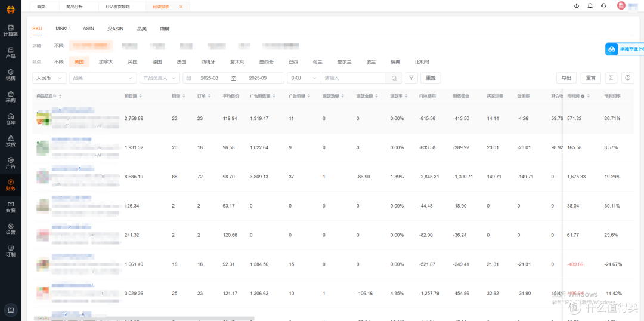Screen dimensions: 644x321
Task: Open the 产品负责人 dropdown
Action: tap(160, 78)
